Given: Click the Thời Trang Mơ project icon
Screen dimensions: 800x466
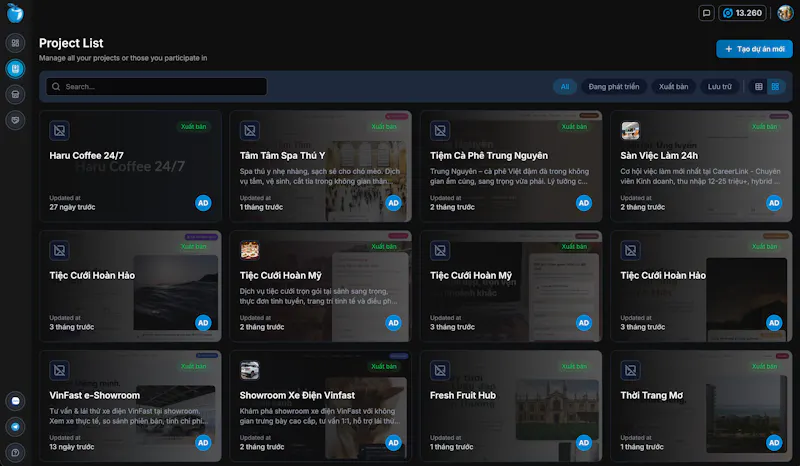Looking at the screenshot, I should 630,371.
